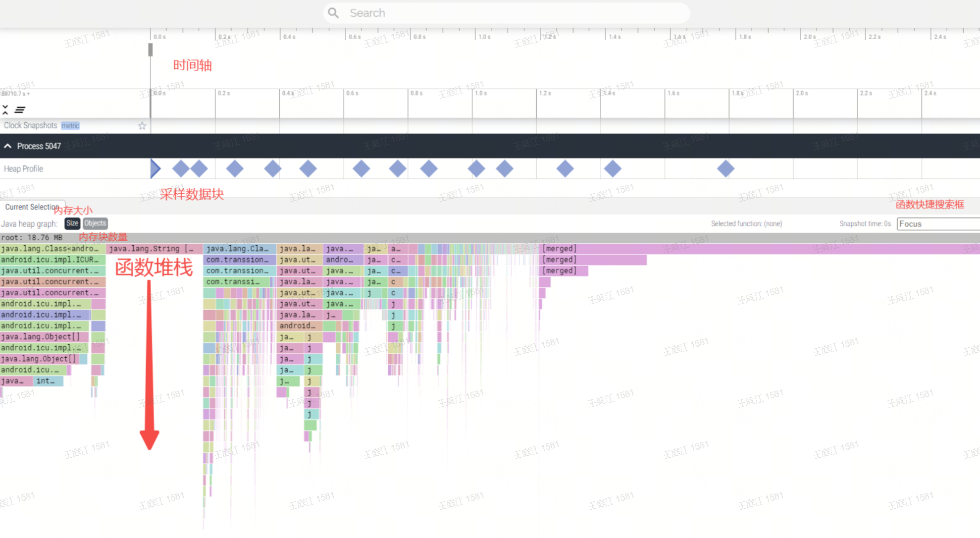Open the Current Selection tab
This screenshot has width=980, height=538.
[32, 207]
